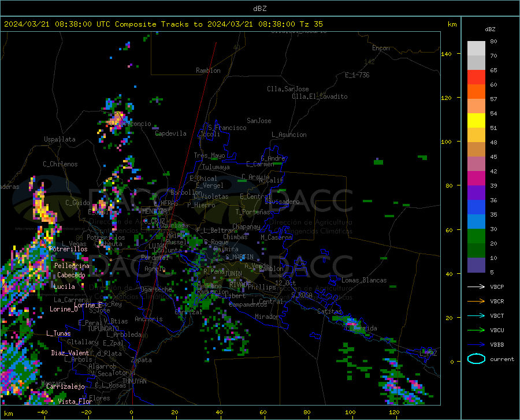Click the 100 km mark on vertical axis
This screenshot has width=520, height=420.
pos(446,142)
